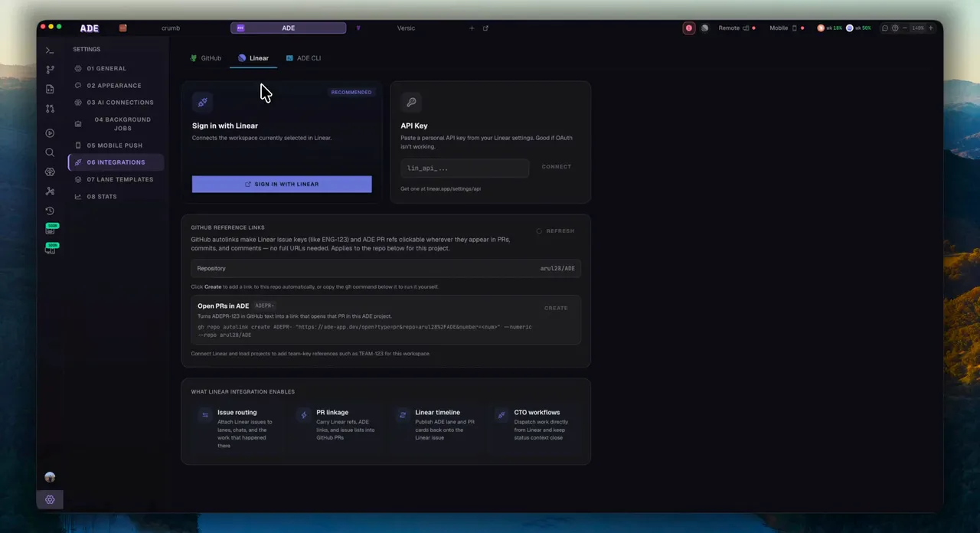The width and height of the screenshot is (980, 533).
Task: Click the Sign in with Linear button
Action: coord(282,184)
